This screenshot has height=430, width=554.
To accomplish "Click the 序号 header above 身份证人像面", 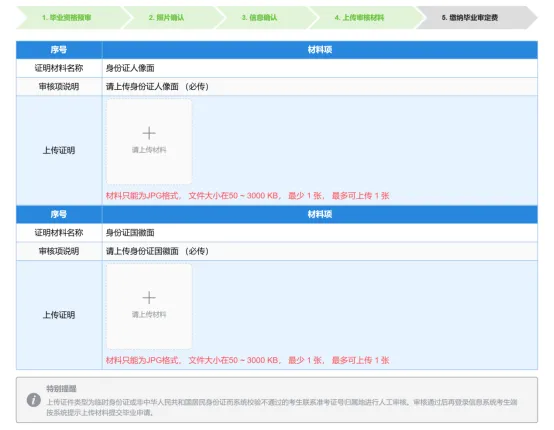I will [x=59, y=50].
